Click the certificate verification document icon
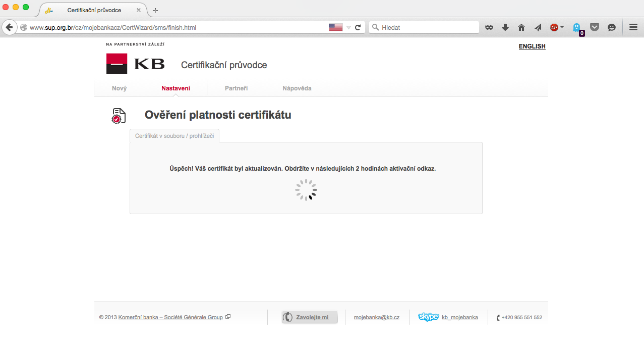The width and height of the screenshot is (644, 352). 119,116
